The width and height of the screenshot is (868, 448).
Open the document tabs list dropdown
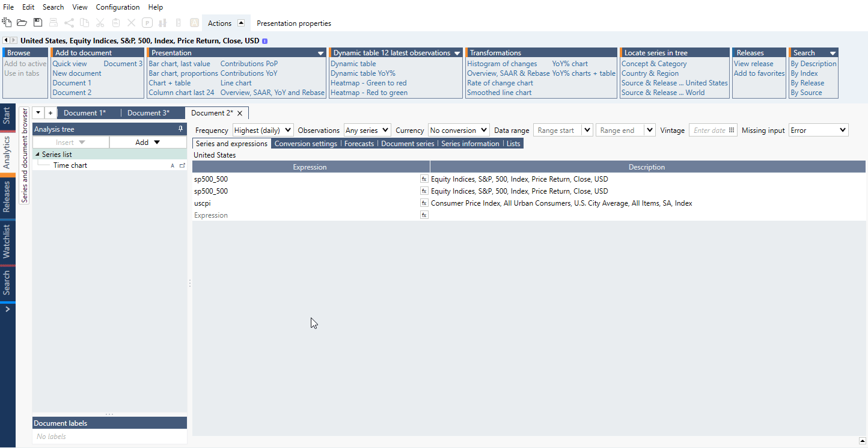click(x=38, y=112)
